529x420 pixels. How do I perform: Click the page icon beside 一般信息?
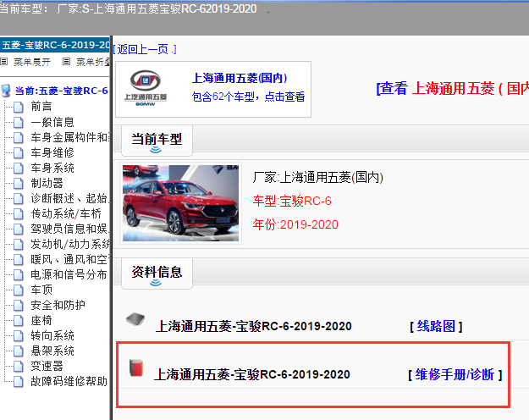point(19,122)
